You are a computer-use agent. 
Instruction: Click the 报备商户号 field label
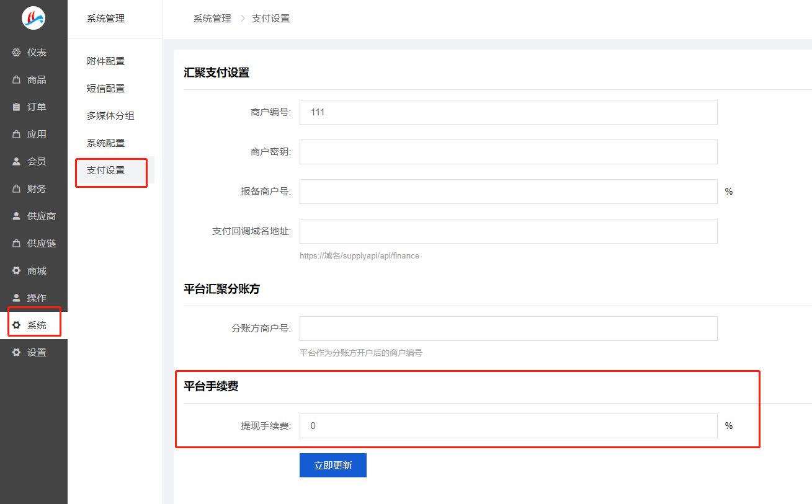tap(266, 192)
